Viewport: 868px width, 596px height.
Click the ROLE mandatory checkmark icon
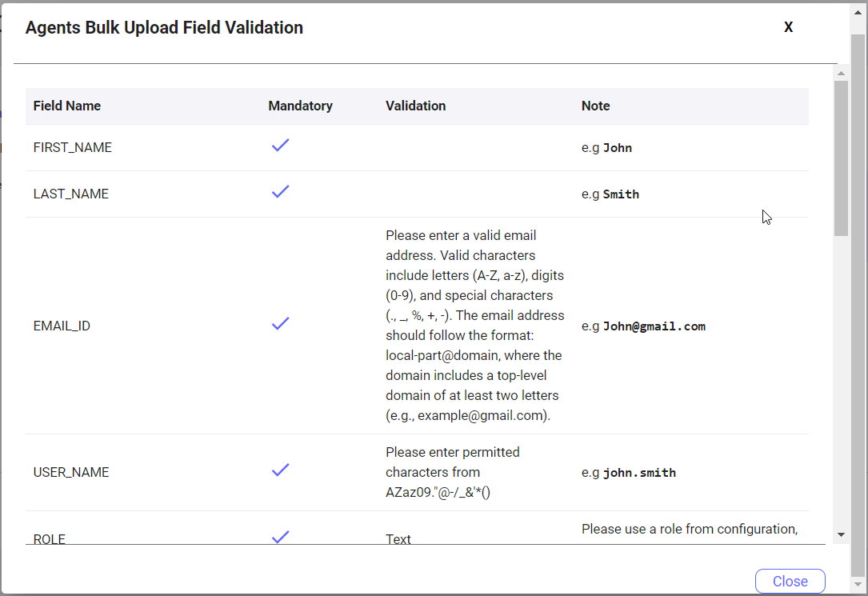tap(280, 537)
